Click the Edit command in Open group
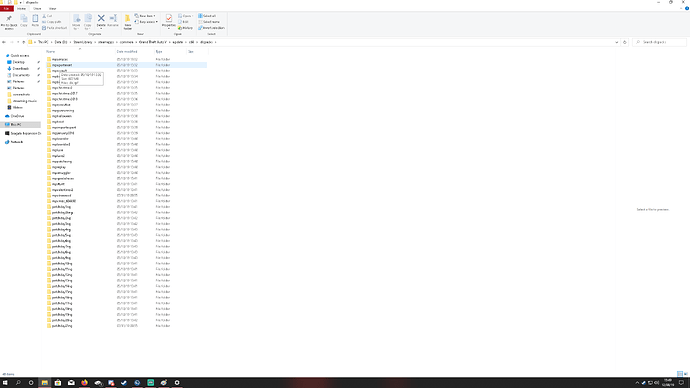The width and height of the screenshot is (690, 388). (184, 22)
